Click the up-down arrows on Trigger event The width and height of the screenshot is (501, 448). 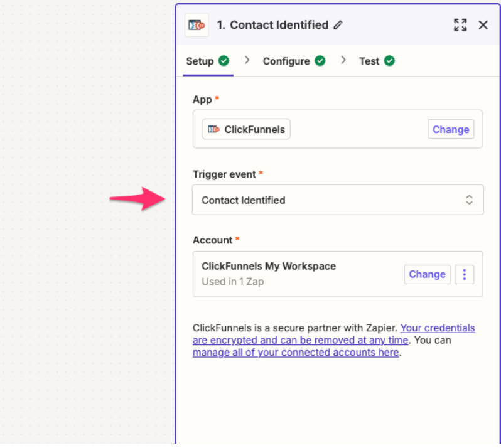(469, 200)
